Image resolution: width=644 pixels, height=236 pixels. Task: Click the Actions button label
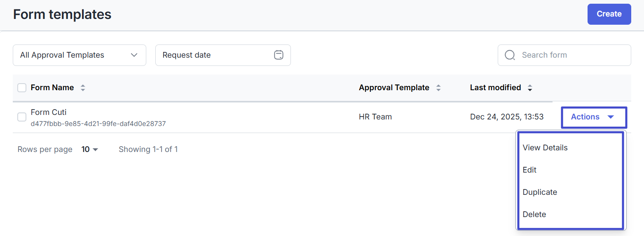pos(585,117)
